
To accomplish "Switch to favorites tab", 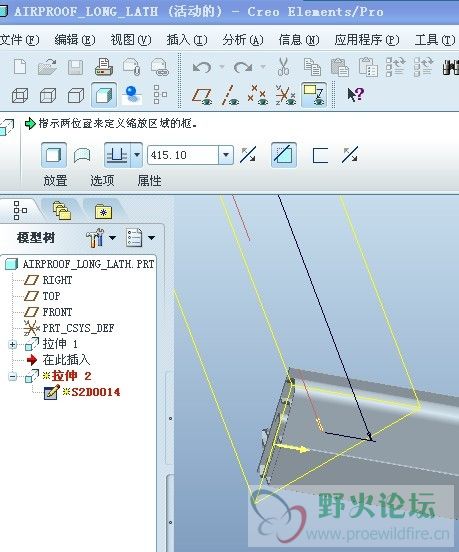I will (x=103, y=212).
